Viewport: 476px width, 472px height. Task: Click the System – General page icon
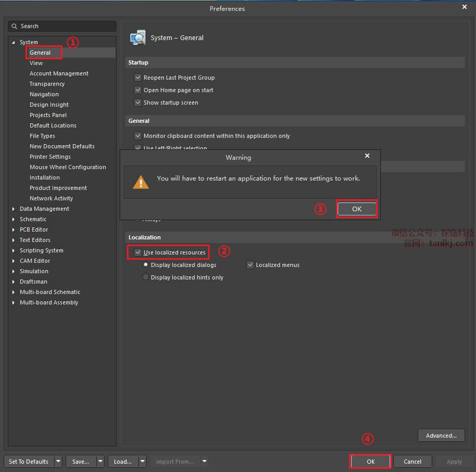pos(138,37)
